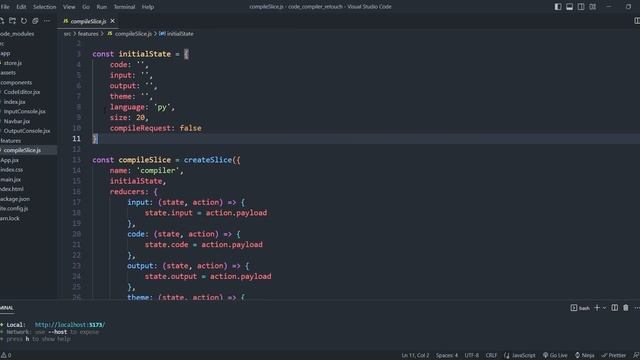
Task: Open InputConsole.jsx file
Action: (x=24, y=111)
